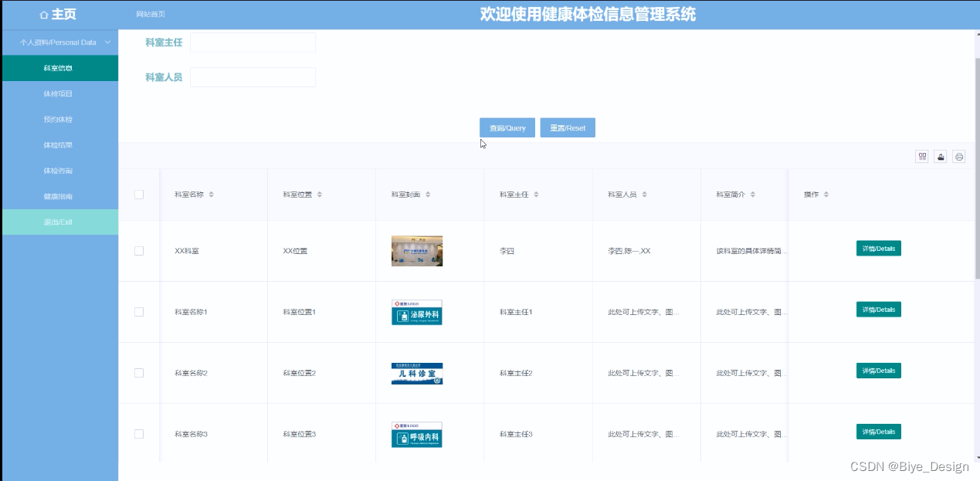980x481 pixels.
Task: Click the export icon in table toolbar
Action: pos(941,157)
